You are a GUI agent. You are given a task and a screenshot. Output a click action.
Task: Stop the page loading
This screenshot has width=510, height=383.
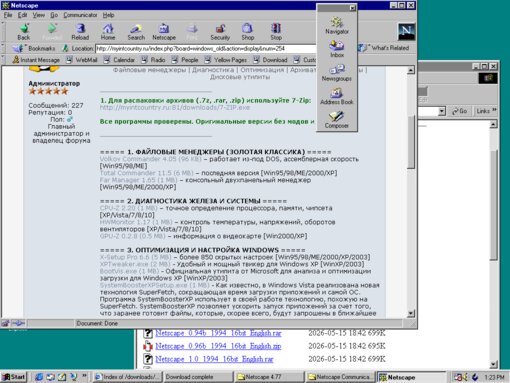click(276, 32)
